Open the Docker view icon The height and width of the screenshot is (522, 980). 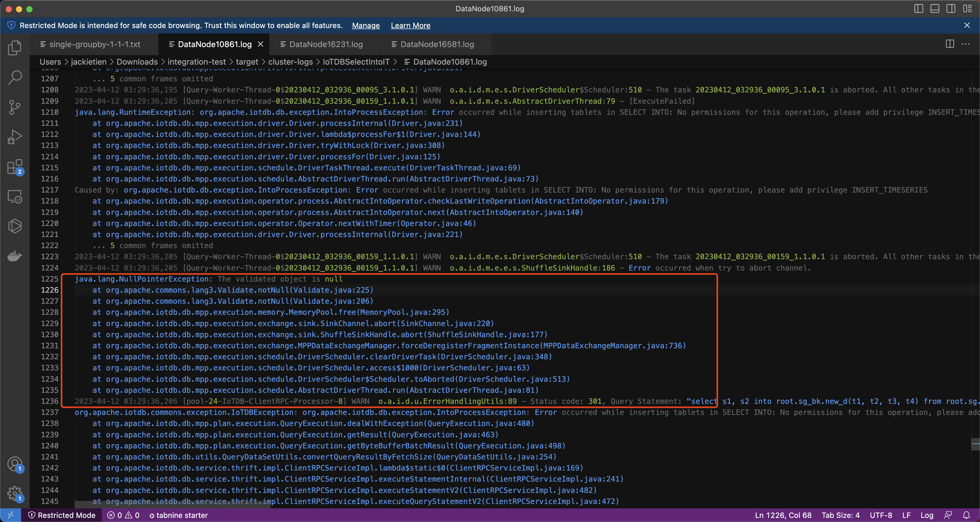14,256
